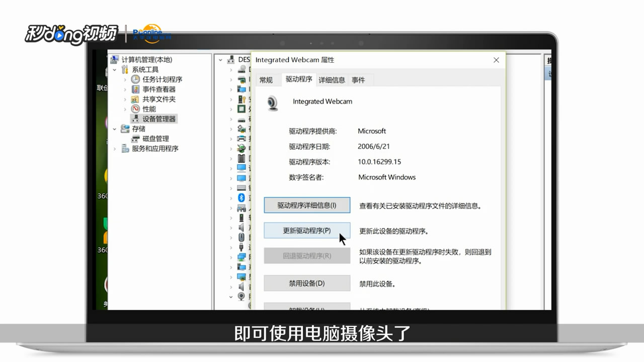This screenshot has height=362, width=644.
Task: Click the Bluetooth device category icon
Action: [x=241, y=198]
